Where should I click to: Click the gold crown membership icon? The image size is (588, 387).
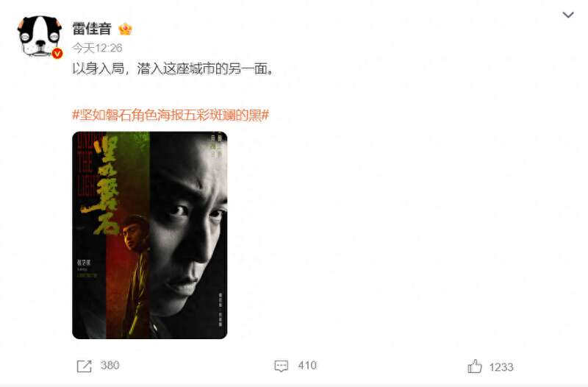pyautogui.click(x=125, y=29)
